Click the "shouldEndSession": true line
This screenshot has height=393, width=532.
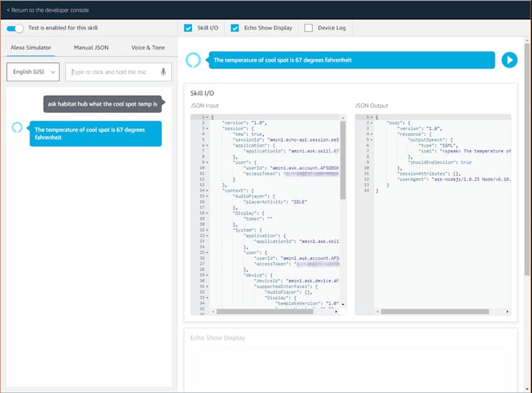tap(440, 162)
